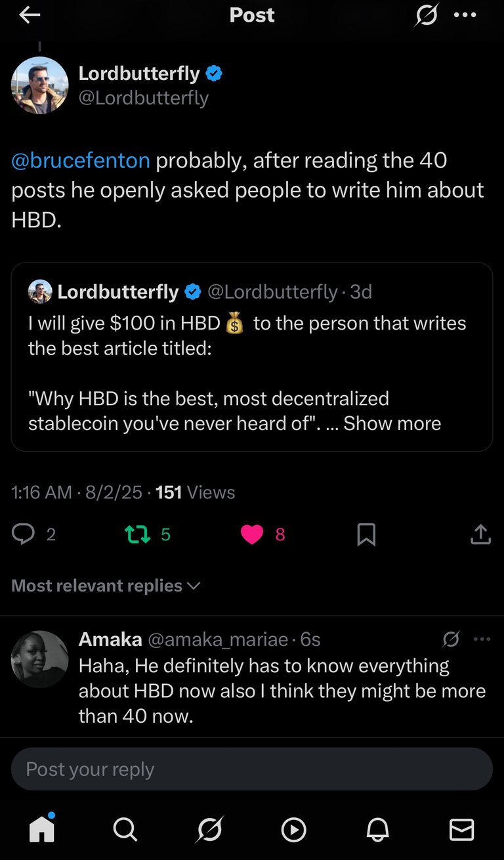Open Grok in the bottom navigation bar
This screenshot has width=504, height=860.
coord(210,830)
